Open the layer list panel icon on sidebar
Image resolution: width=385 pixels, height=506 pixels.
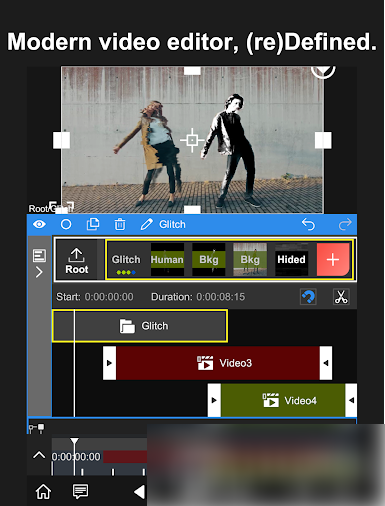click(x=39, y=256)
